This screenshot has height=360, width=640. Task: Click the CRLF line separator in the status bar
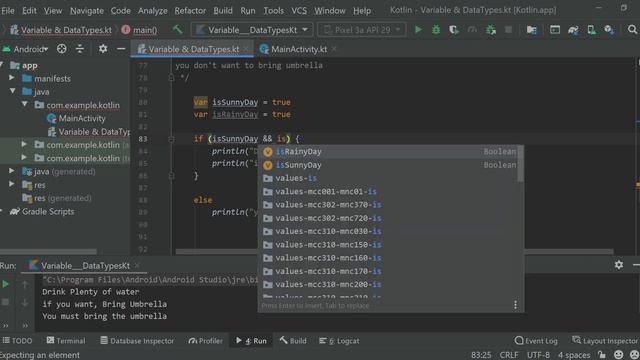coord(509,355)
